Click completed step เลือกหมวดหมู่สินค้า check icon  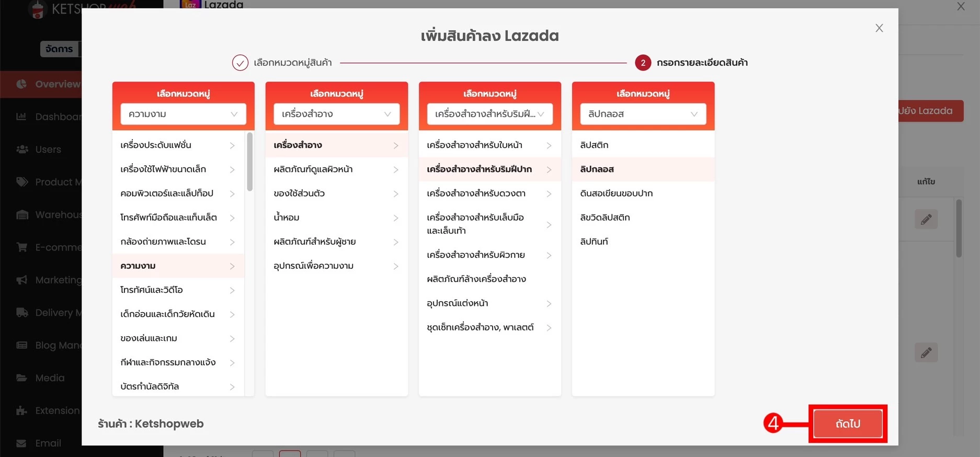240,63
